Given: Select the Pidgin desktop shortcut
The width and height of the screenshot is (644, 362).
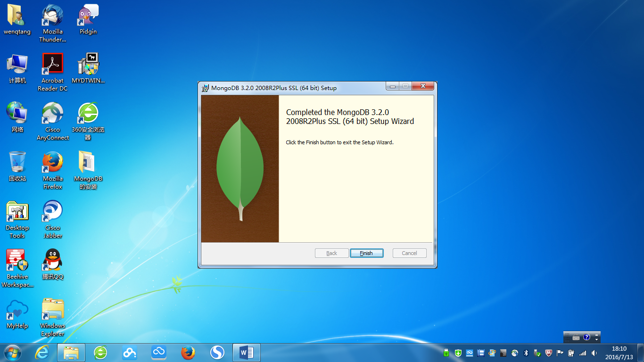Looking at the screenshot, I should [88, 20].
